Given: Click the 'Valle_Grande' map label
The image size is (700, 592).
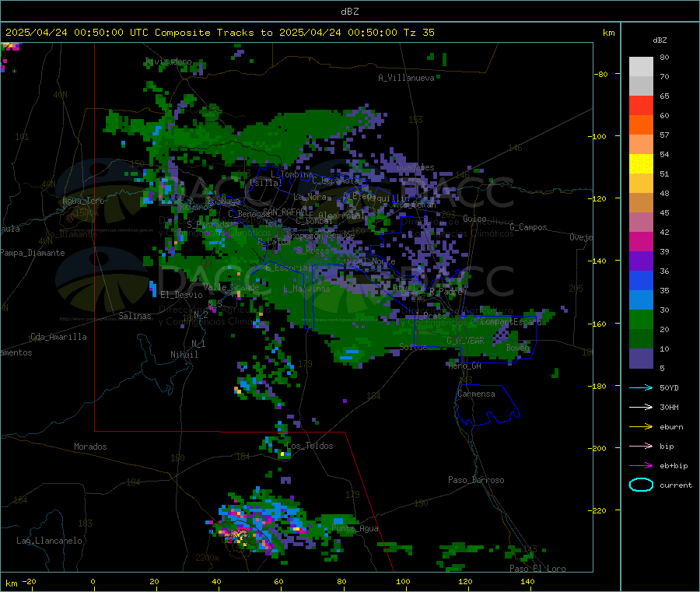Looking at the screenshot, I should (x=231, y=287).
